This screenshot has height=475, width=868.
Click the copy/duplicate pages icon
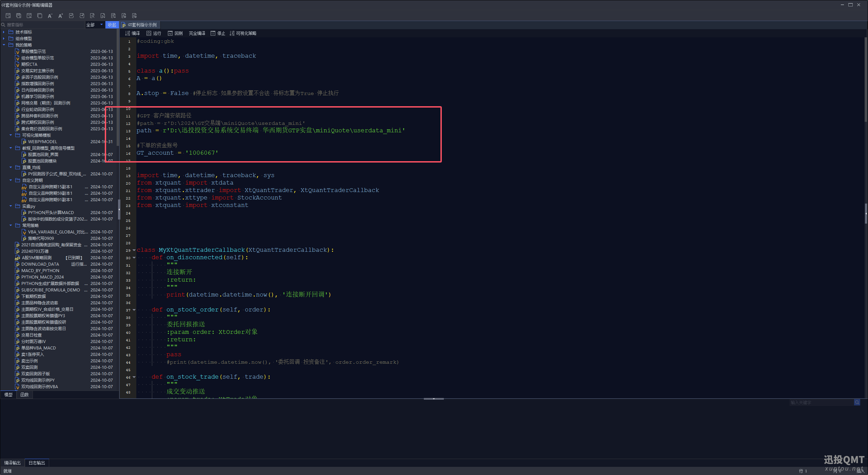point(40,16)
